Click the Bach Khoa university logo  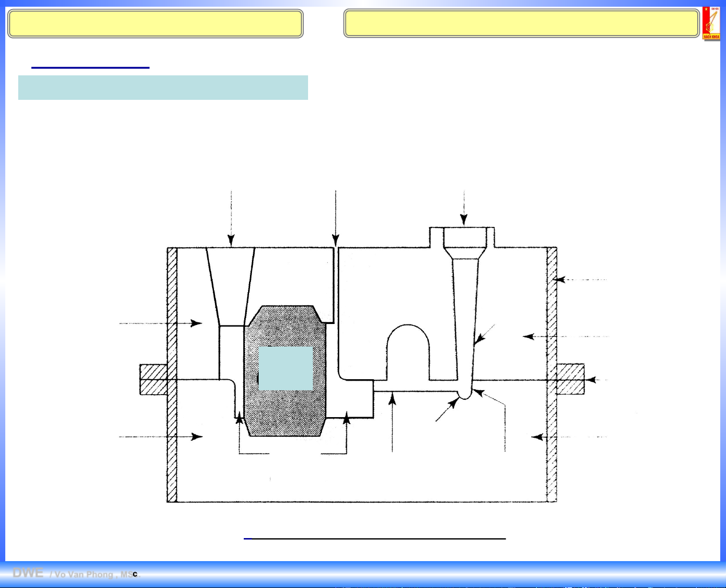click(x=711, y=23)
